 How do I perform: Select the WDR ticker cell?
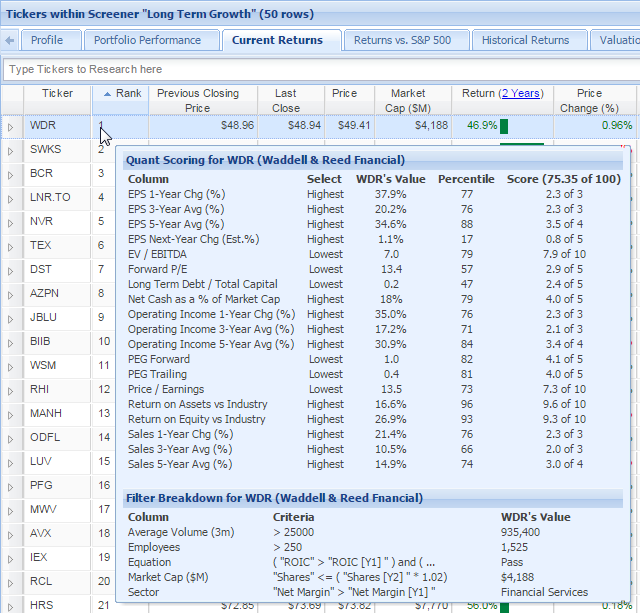[57, 125]
